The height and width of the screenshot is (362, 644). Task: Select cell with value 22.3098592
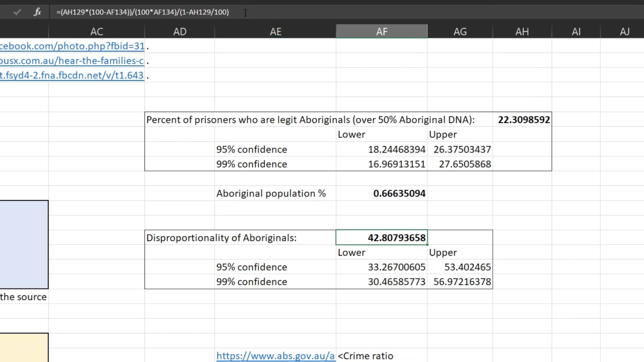(523, 120)
